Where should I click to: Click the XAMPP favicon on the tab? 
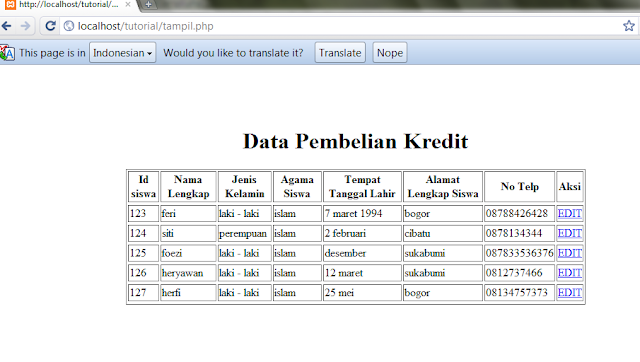point(10,4)
